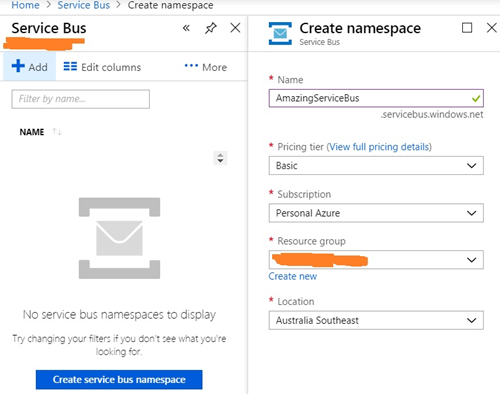Click 'No service bus namespaces to display' text
Screen dimensions: 500x394
click(119, 314)
